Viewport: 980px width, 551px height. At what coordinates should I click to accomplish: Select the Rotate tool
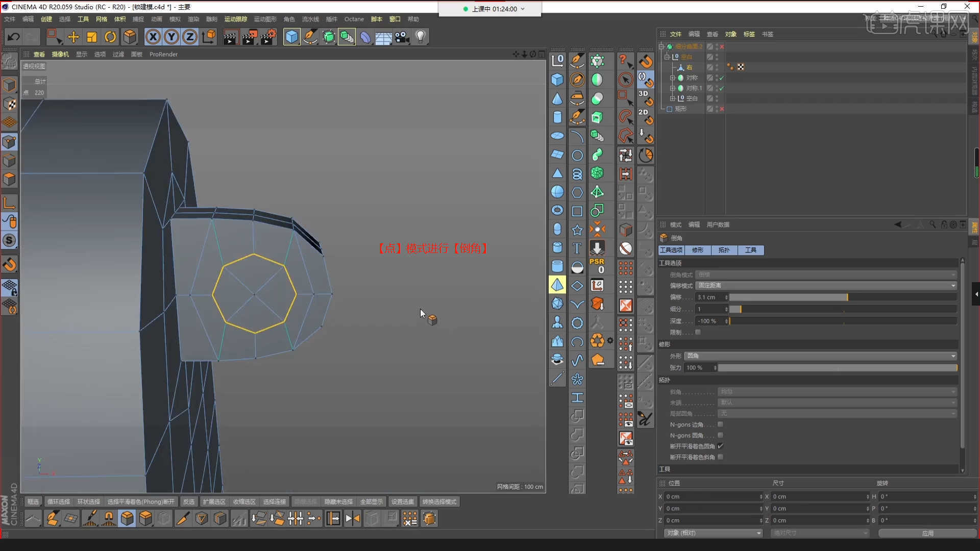click(110, 37)
